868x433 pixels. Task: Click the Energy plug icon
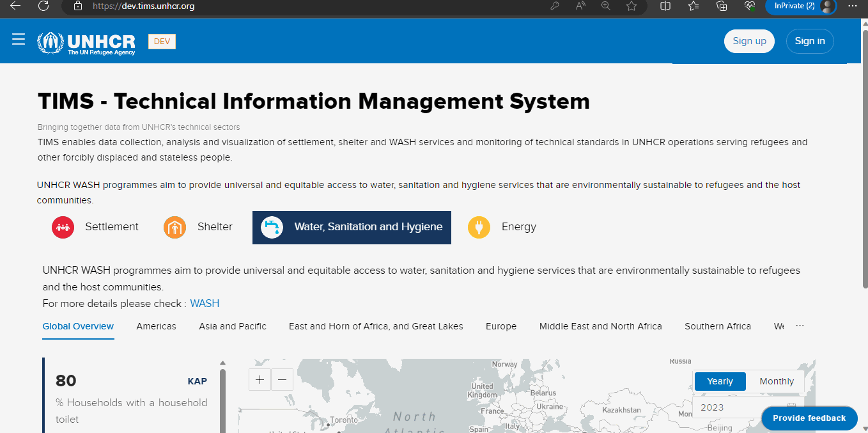pos(479,227)
